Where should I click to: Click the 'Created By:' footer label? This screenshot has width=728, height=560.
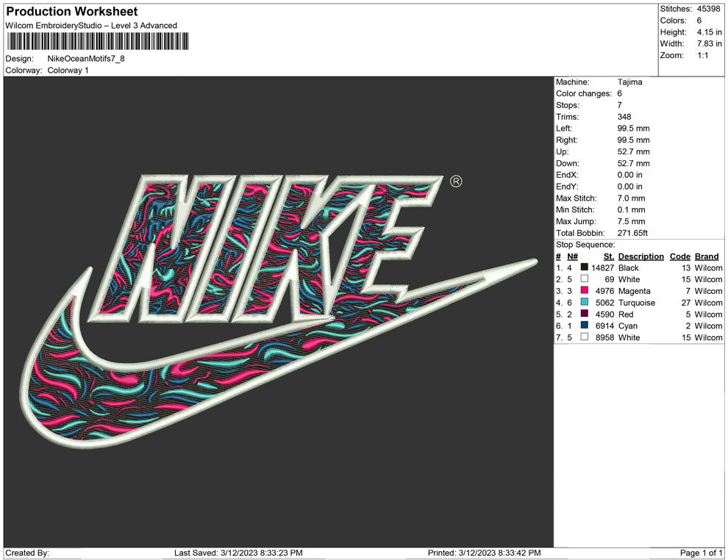[x=27, y=552]
